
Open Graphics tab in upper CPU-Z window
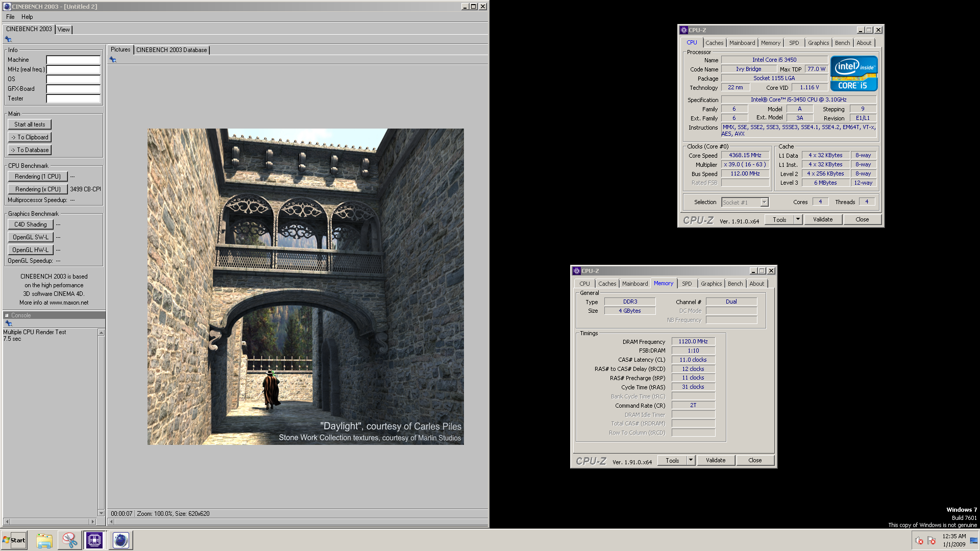pos(819,43)
